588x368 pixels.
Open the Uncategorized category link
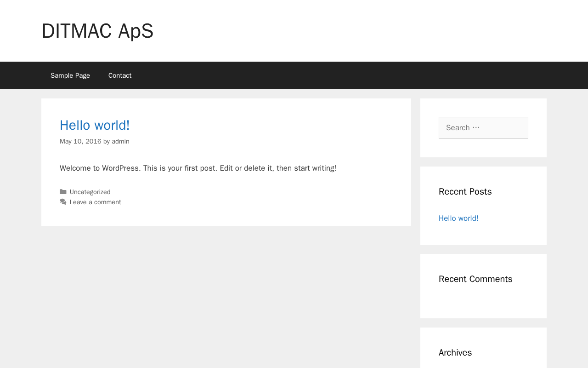pos(90,192)
